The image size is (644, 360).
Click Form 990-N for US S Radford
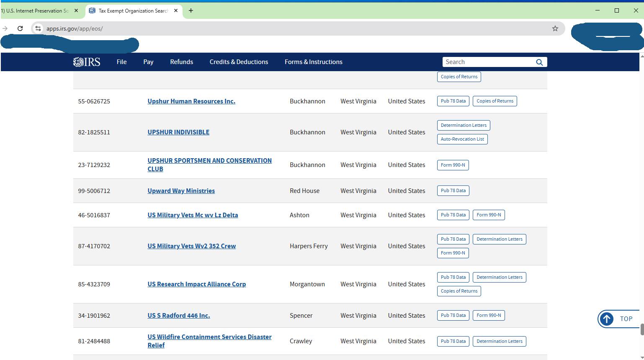[489, 316]
